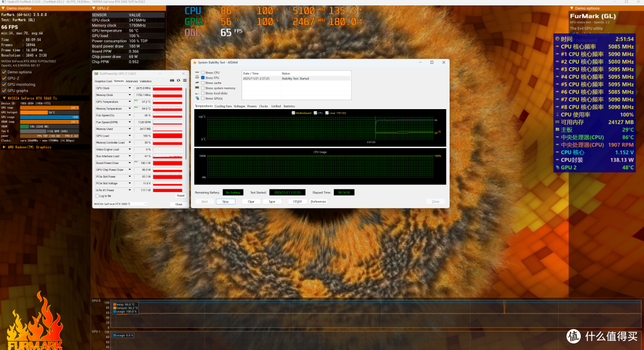Click the icon beside 可用内存 row
Screen dimensions: 644x350
(x=558, y=122)
